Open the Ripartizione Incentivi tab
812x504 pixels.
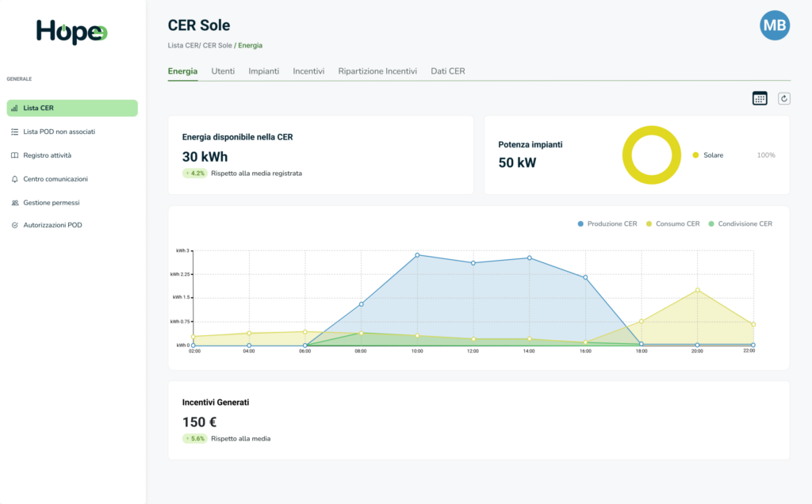click(x=377, y=71)
